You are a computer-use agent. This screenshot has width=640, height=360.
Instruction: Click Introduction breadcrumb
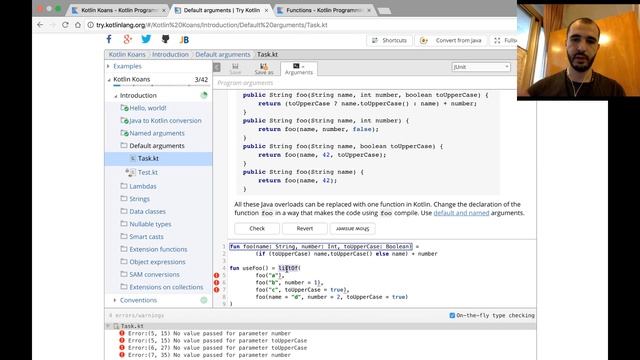[170, 54]
